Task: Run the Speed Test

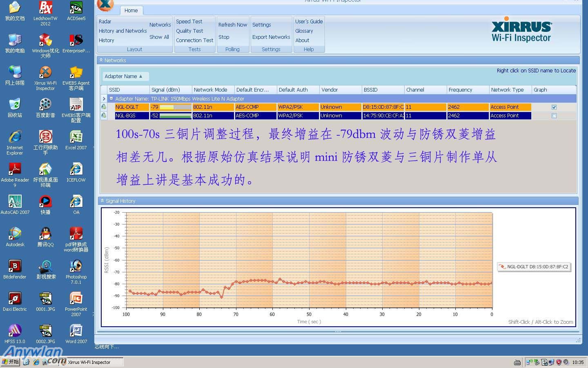Action: (x=189, y=21)
